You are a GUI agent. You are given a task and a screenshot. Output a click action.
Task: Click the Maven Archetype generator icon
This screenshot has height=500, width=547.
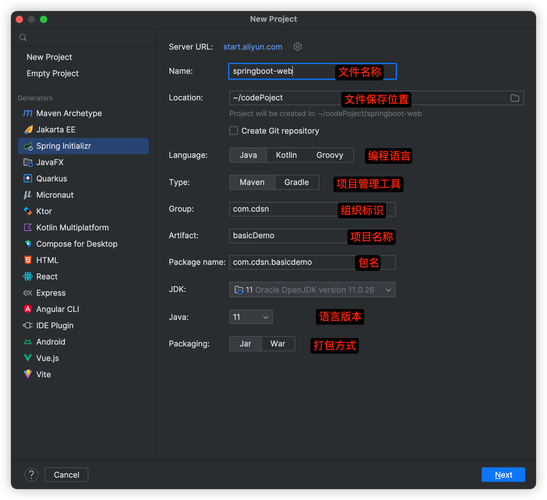(x=28, y=113)
